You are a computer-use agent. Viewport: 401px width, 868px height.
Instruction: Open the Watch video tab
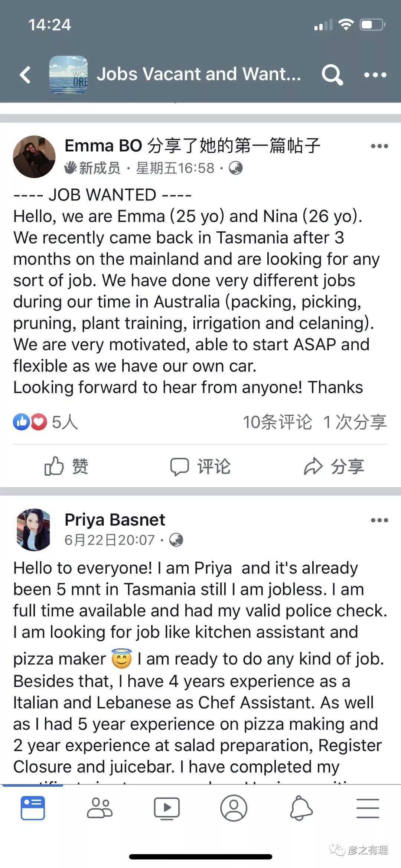(x=167, y=808)
